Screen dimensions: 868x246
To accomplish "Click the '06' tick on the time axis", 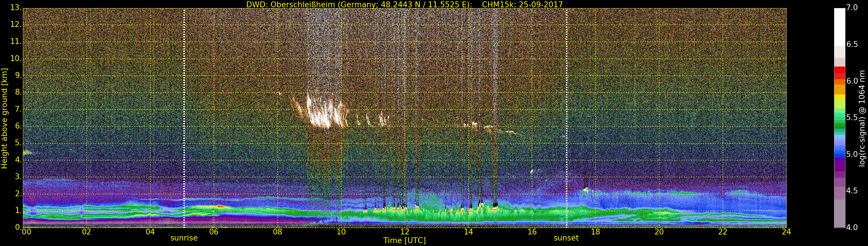I will tap(214, 232).
